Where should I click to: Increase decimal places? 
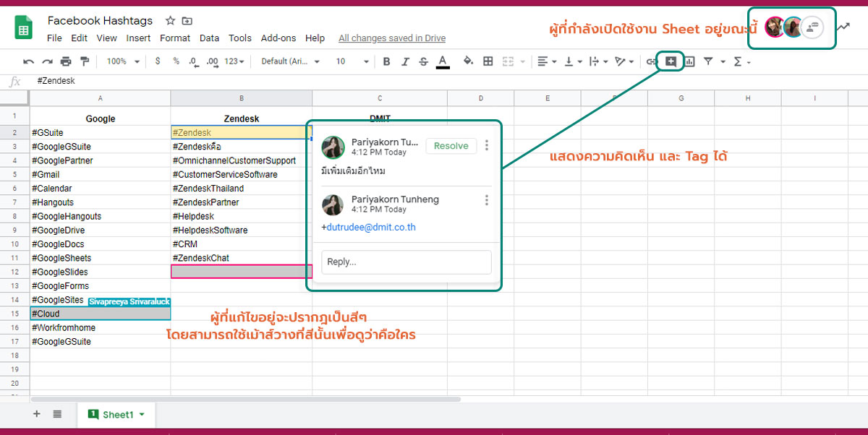coord(212,61)
